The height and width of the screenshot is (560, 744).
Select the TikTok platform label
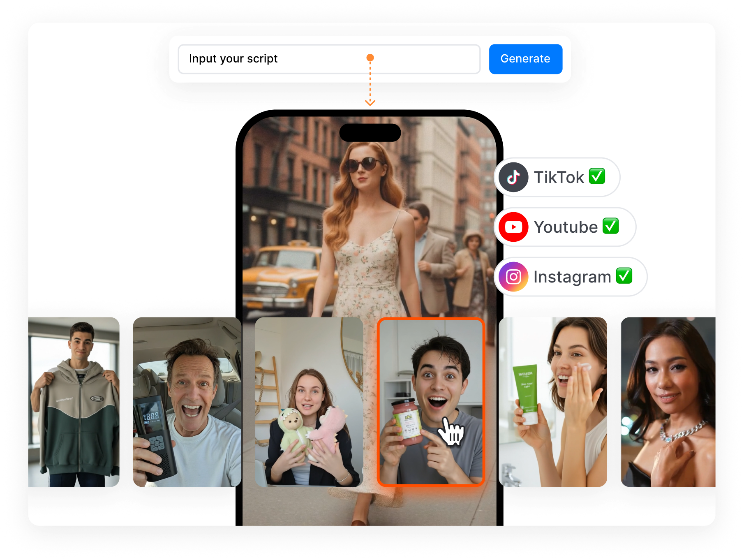pyautogui.click(x=559, y=178)
